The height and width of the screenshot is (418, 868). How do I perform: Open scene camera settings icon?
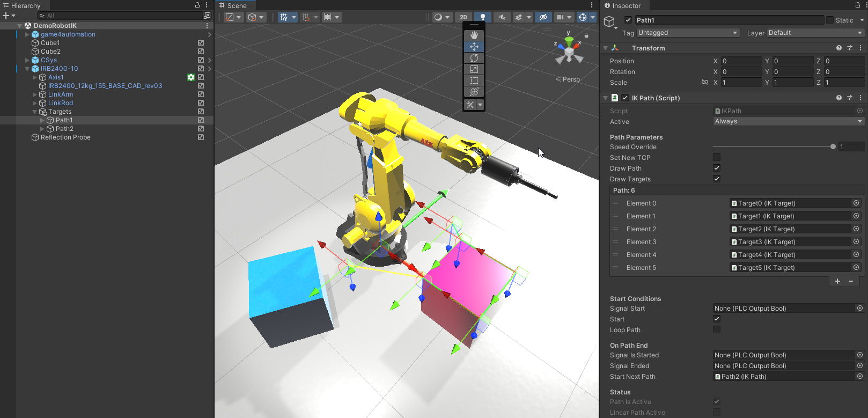560,17
